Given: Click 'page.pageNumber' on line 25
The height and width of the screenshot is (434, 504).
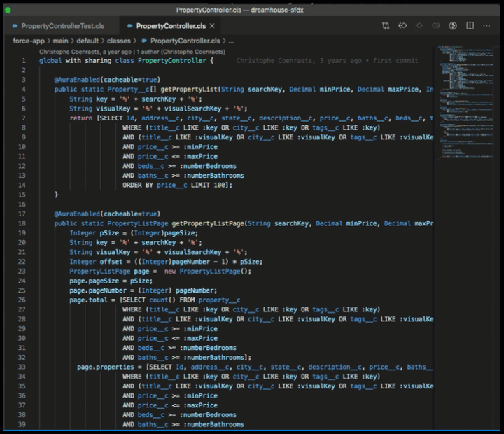Looking at the screenshot, I should pos(98,290).
